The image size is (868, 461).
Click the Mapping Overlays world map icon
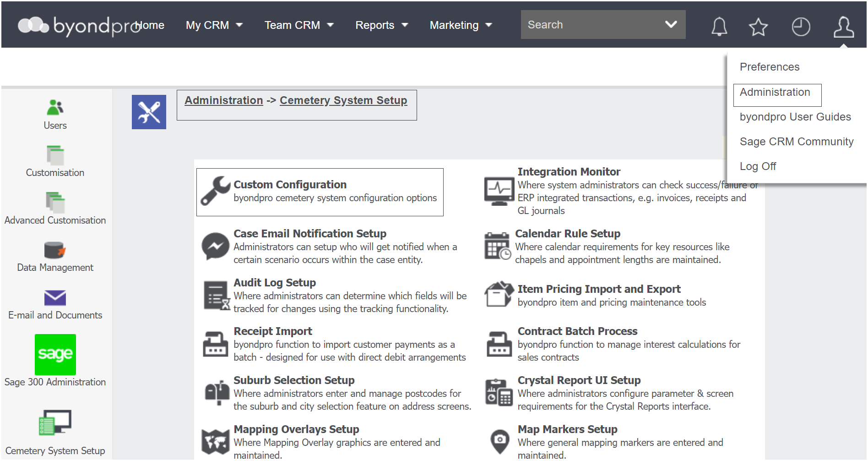click(215, 442)
